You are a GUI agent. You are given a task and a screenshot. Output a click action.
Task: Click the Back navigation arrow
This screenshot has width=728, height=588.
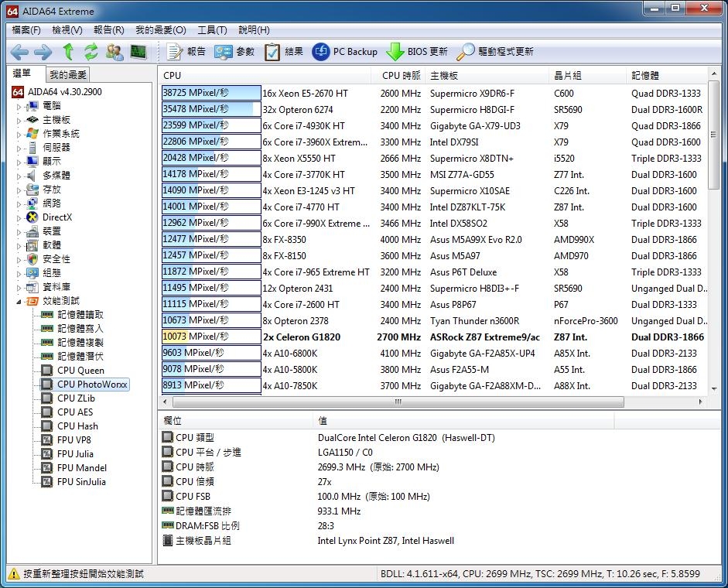19,52
